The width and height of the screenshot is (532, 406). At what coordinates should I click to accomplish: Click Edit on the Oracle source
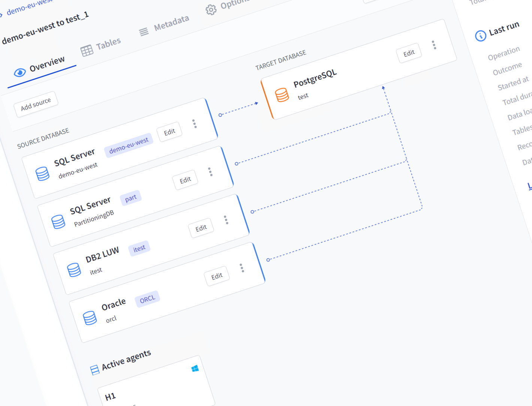pos(217,277)
